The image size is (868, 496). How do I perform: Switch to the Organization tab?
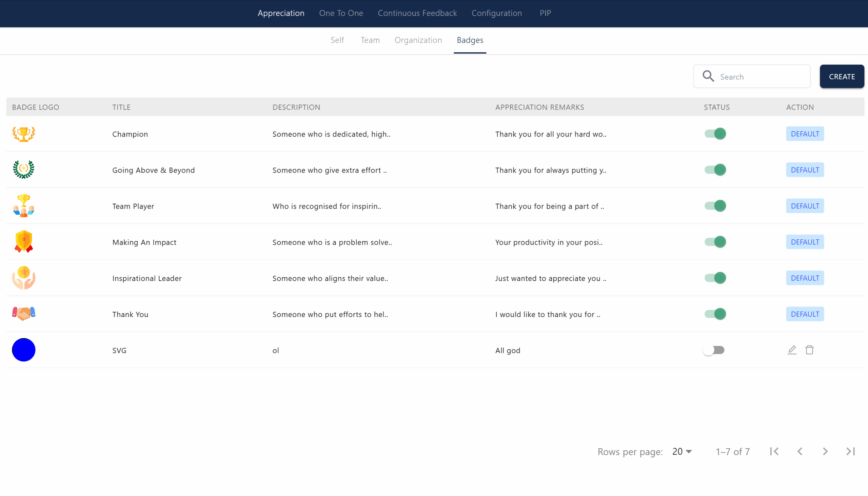point(418,40)
